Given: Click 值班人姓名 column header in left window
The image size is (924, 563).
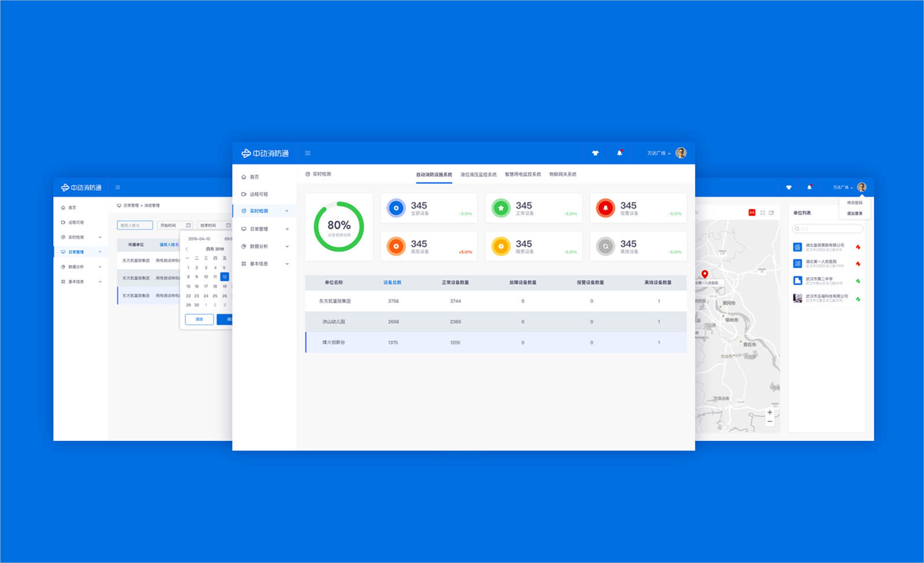Looking at the screenshot, I should [x=169, y=245].
